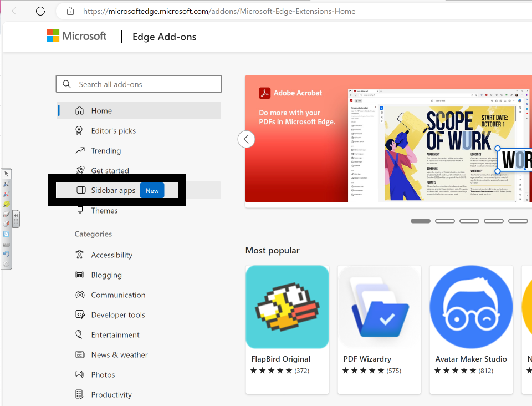Open the Avatar Maker Studio thumbnail
The width and height of the screenshot is (532, 406).
(x=471, y=307)
